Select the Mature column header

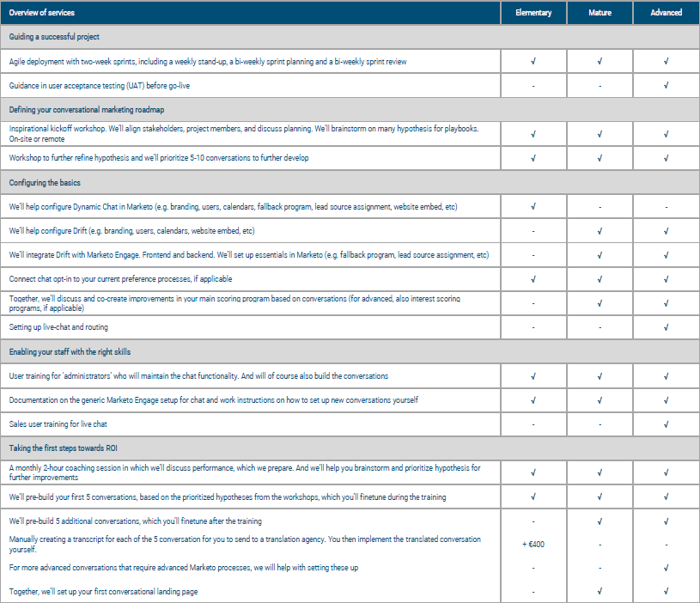pyautogui.click(x=600, y=13)
